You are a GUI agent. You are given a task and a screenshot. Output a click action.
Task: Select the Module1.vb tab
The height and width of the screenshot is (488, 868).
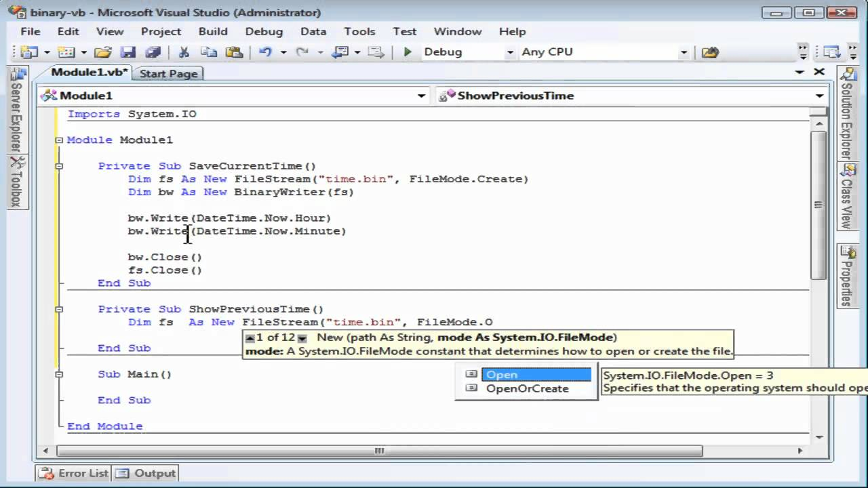coord(88,73)
